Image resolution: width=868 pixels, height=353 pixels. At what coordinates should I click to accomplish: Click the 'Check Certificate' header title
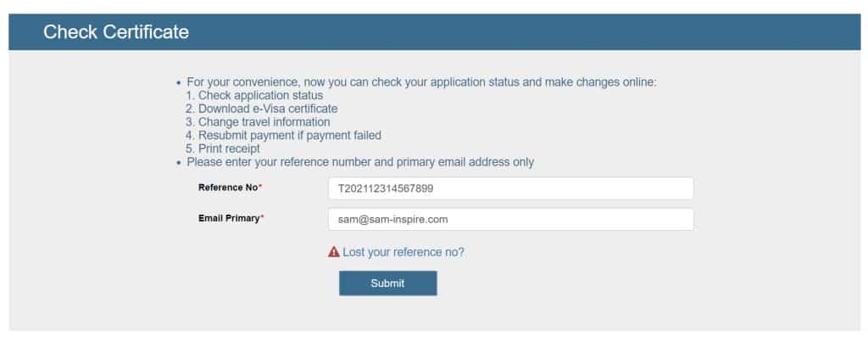pyautogui.click(x=116, y=32)
